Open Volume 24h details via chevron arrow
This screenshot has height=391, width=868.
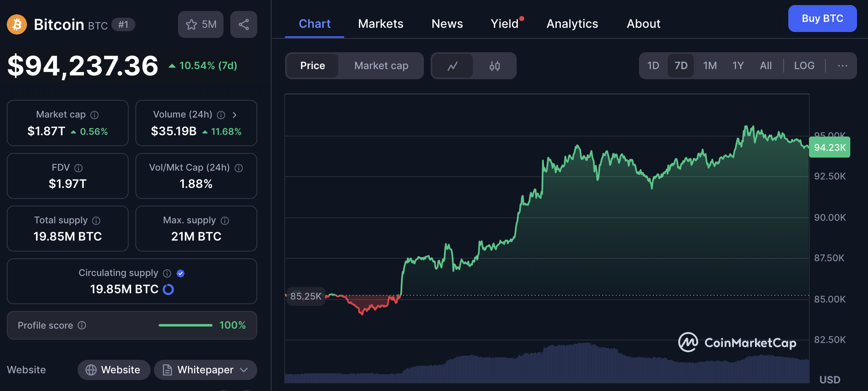pos(235,115)
